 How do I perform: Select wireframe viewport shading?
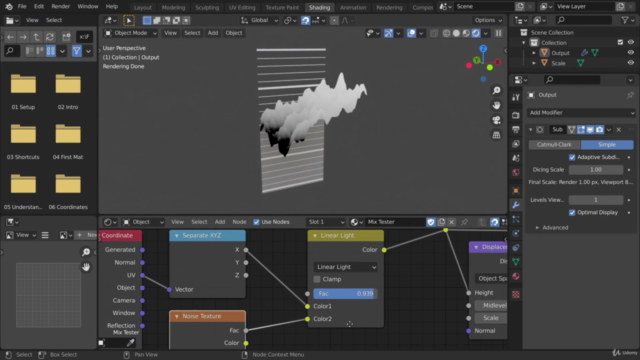click(x=447, y=33)
